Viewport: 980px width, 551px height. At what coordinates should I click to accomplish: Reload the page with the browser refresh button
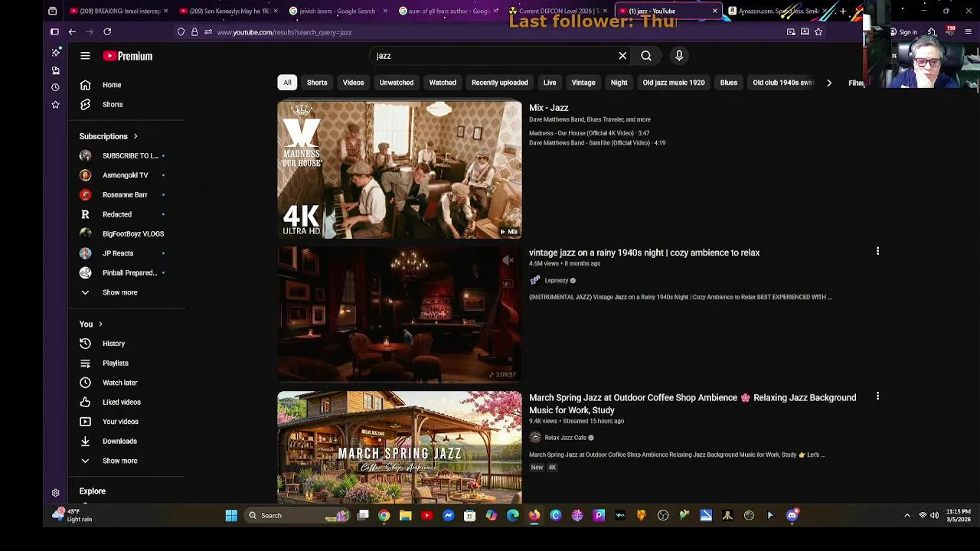click(107, 32)
